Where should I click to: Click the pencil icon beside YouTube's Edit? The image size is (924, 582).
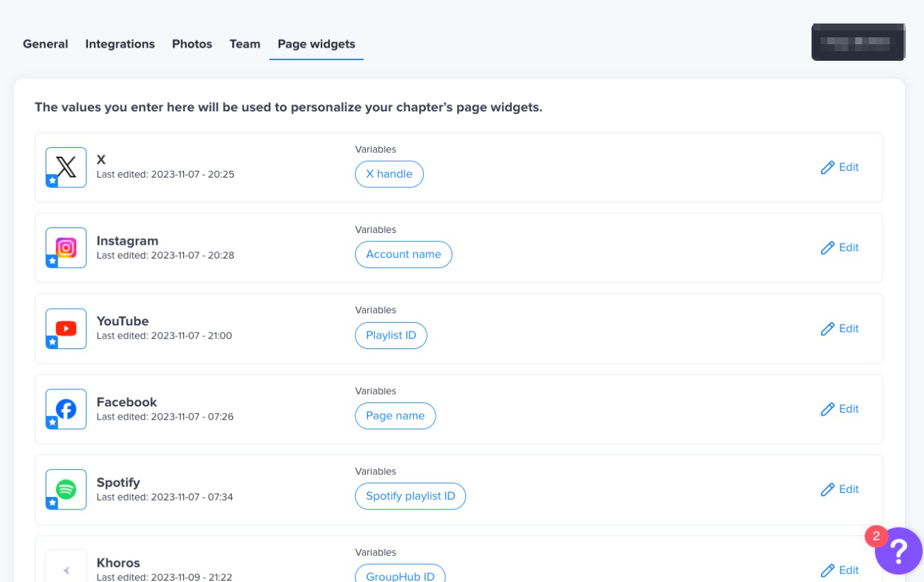pyautogui.click(x=827, y=328)
